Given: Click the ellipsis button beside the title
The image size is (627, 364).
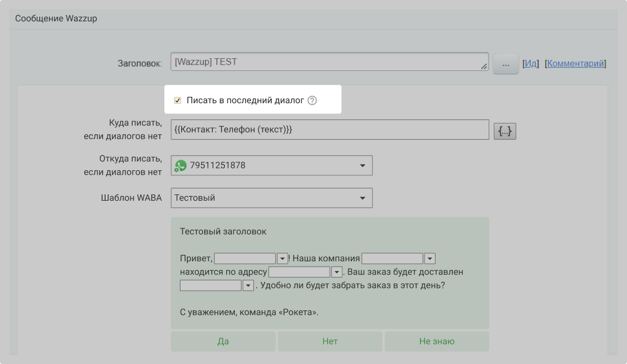Looking at the screenshot, I should pos(506,64).
